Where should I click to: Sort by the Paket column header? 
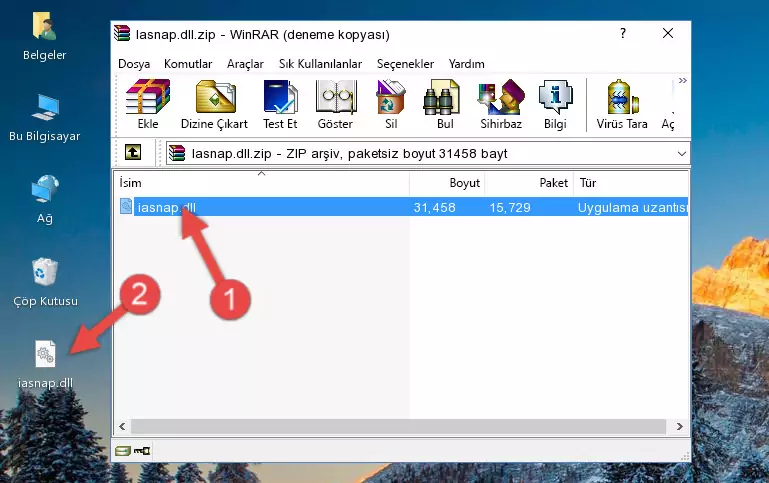(529, 183)
